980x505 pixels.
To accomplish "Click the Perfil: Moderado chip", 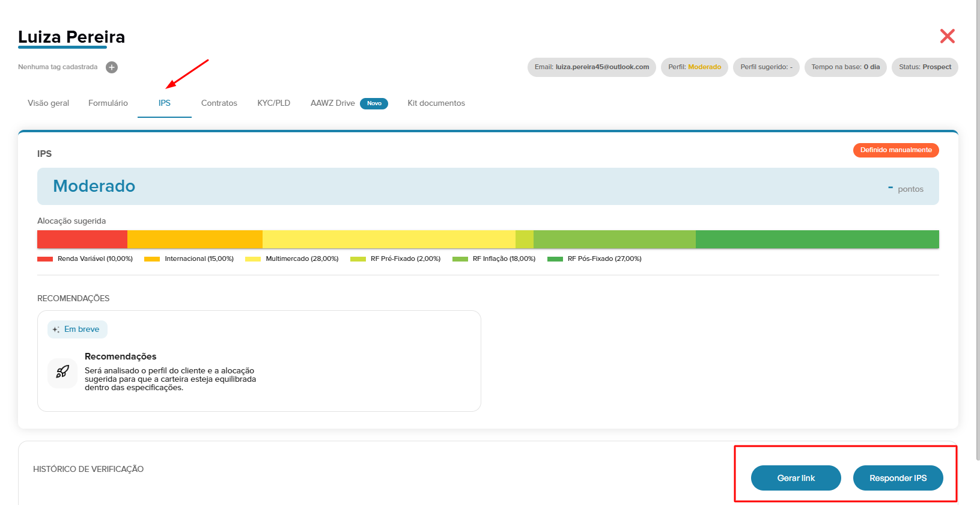I will (695, 67).
